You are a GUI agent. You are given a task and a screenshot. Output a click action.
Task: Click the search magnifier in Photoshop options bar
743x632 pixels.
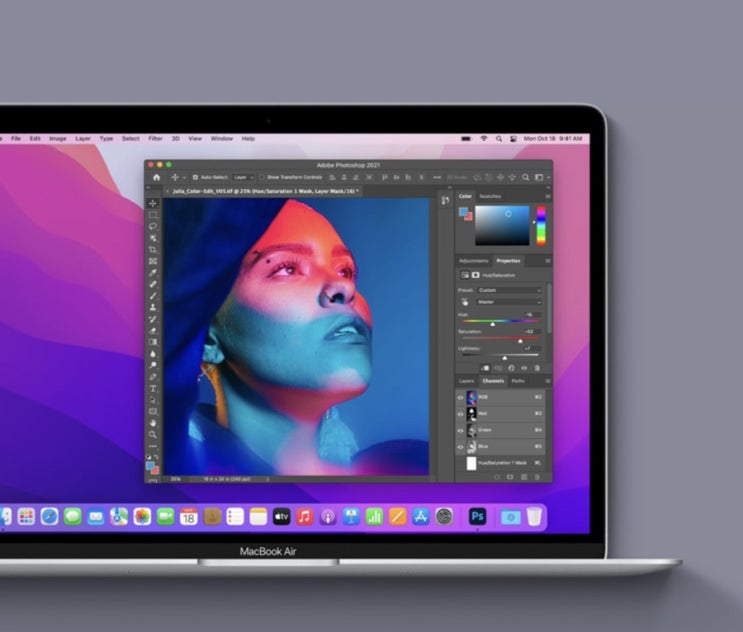coord(526,177)
